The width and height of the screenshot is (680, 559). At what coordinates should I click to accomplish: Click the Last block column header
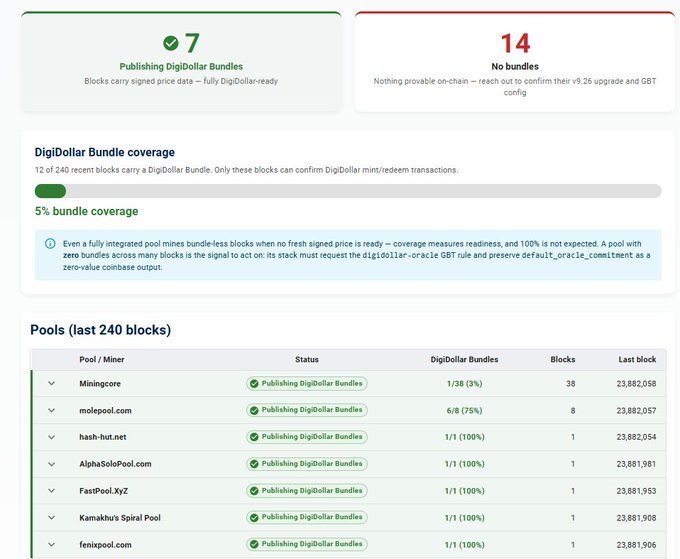point(637,360)
